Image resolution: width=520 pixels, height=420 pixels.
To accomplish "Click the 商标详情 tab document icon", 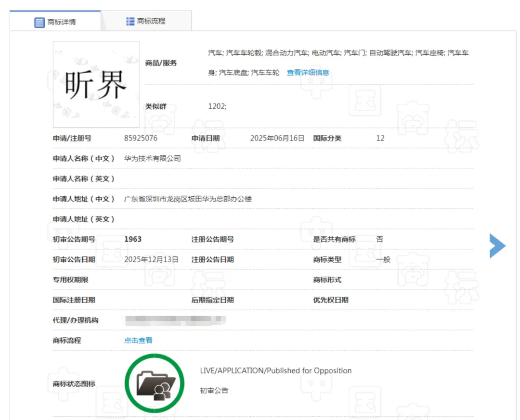I will [39, 21].
